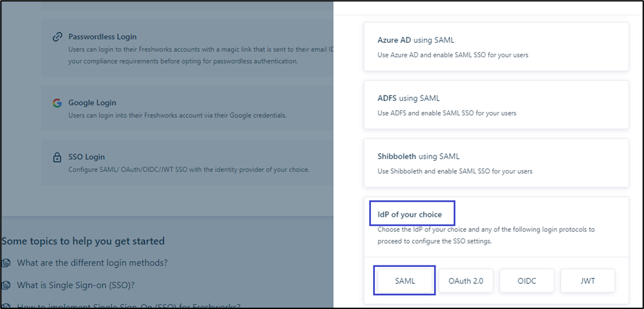The width and height of the screenshot is (644, 309).
Task: Open the Passwordless Login option
Action: point(102,37)
